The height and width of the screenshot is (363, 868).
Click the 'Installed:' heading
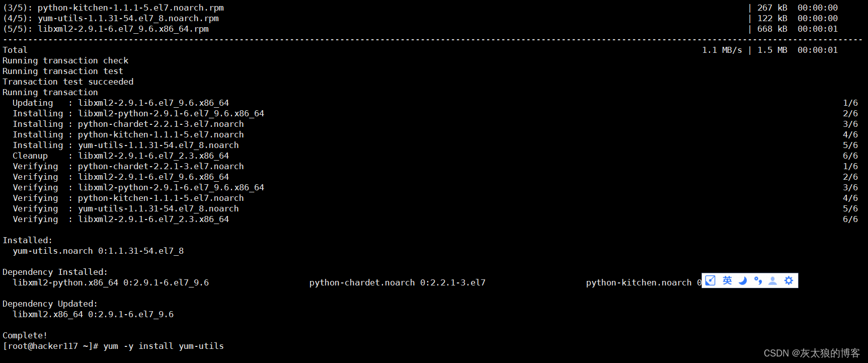pos(28,240)
